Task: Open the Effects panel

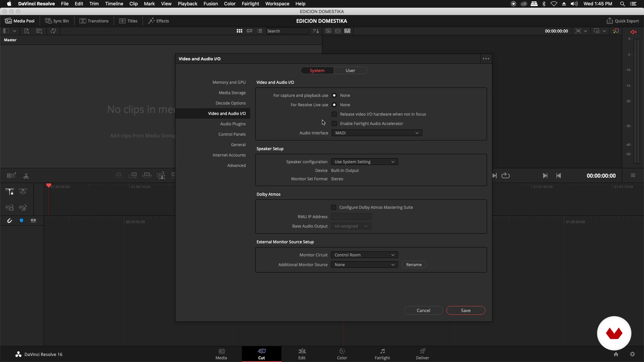Action: pos(158,21)
